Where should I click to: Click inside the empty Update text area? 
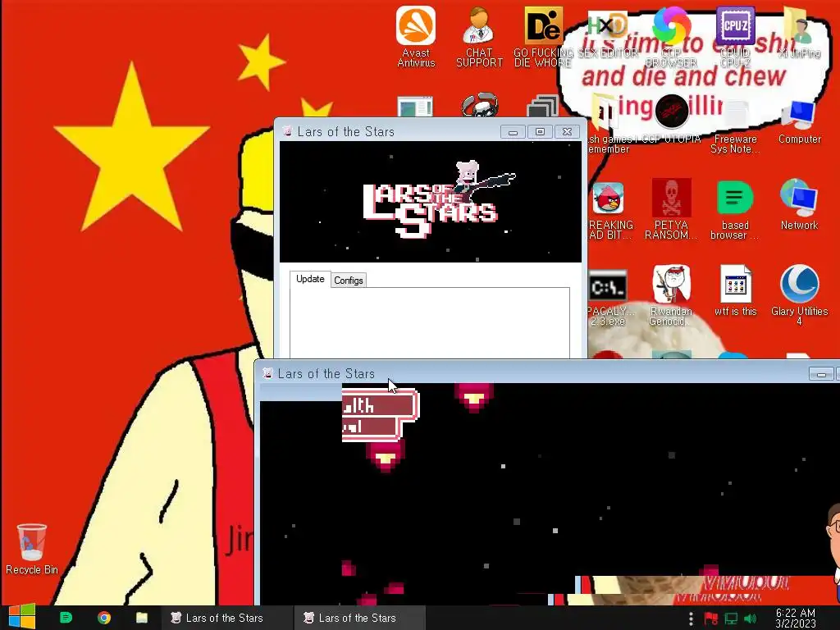click(430, 323)
